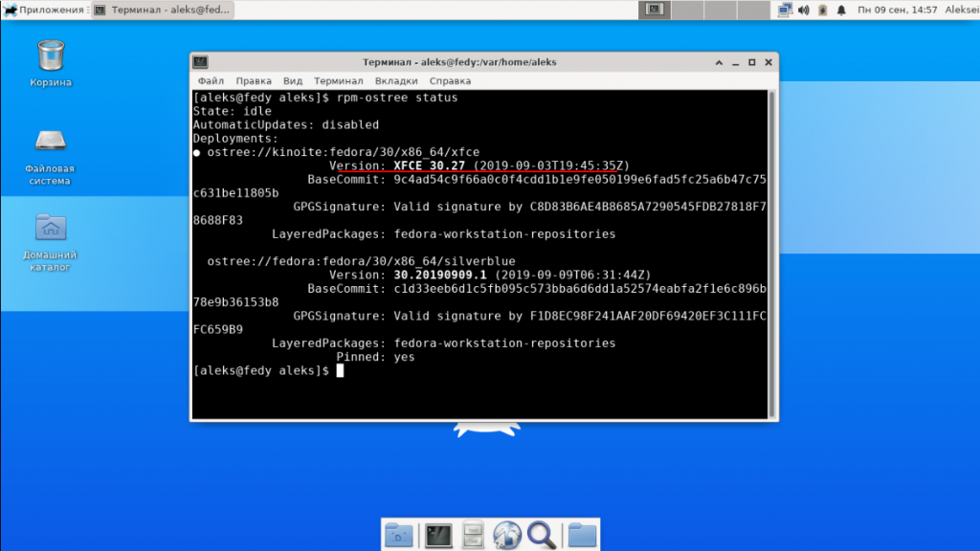Open the network connection icon in panel
Screen dimensions: 980x551
785,11
